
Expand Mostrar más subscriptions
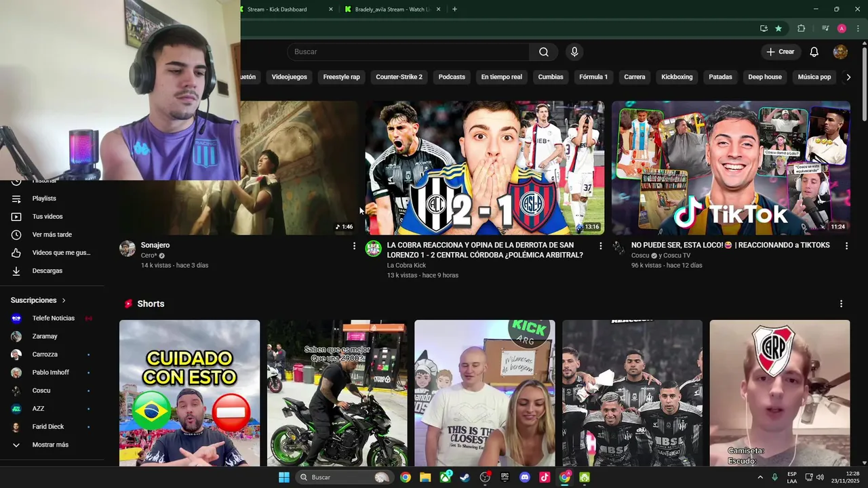tap(52, 445)
